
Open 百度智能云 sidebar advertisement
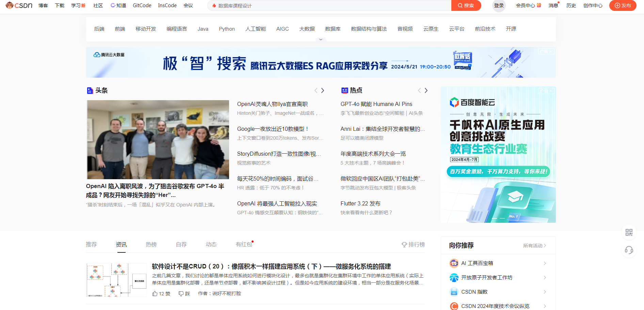click(498, 155)
